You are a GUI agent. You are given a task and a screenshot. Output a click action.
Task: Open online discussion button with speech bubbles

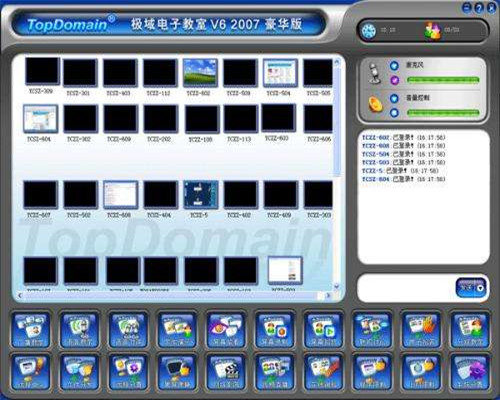tap(372, 330)
